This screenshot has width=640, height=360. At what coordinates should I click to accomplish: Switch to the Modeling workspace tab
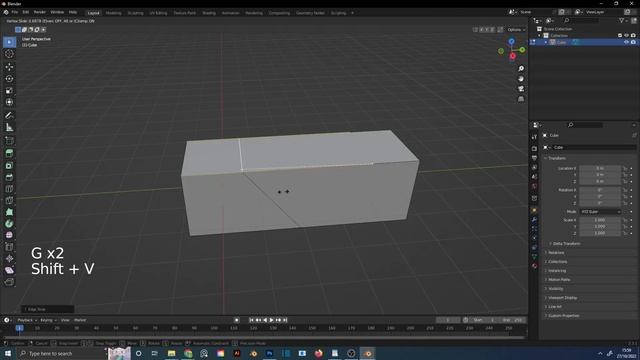point(113,13)
